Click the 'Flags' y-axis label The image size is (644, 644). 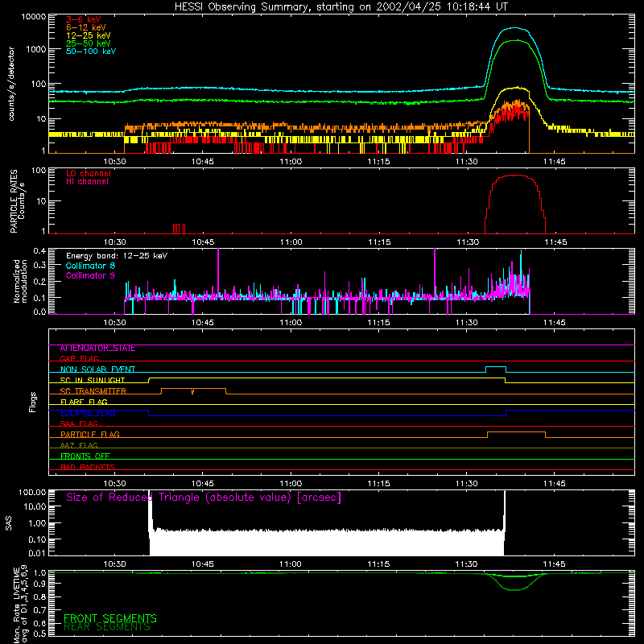tap(33, 402)
